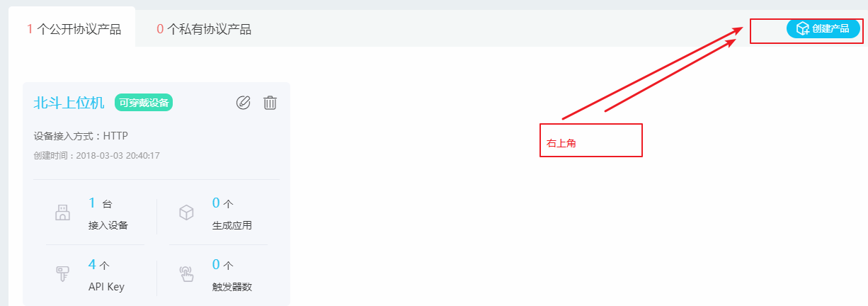Screen dimensions: 868x306
Task: Click the 0 个 触发器数 count
Action: point(222,265)
